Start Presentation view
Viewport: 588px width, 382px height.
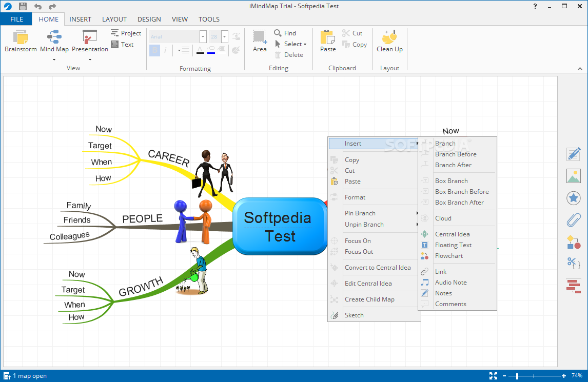tap(90, 41)
